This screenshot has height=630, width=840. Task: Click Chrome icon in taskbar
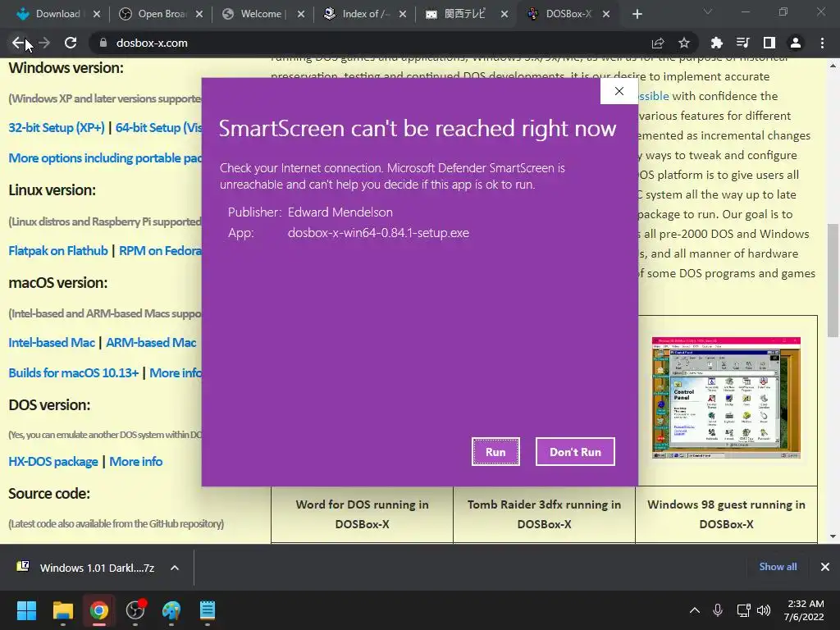pos(98,610)
